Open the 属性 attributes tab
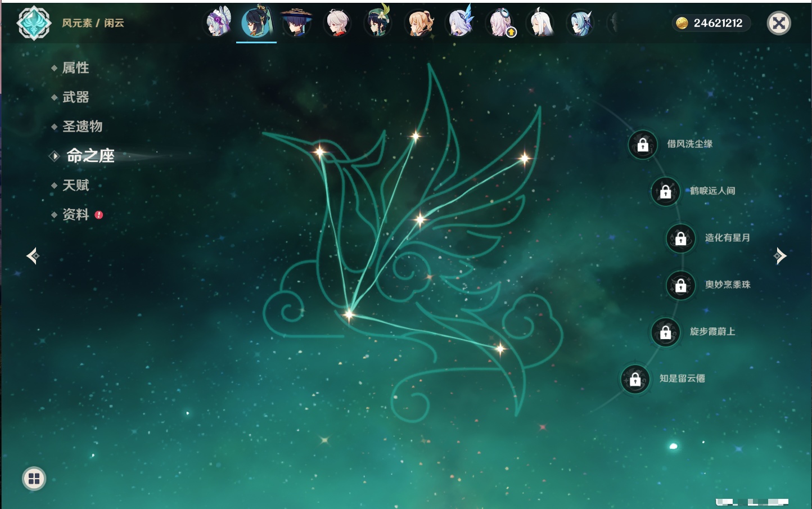812x509 pixels. point(75,68)
